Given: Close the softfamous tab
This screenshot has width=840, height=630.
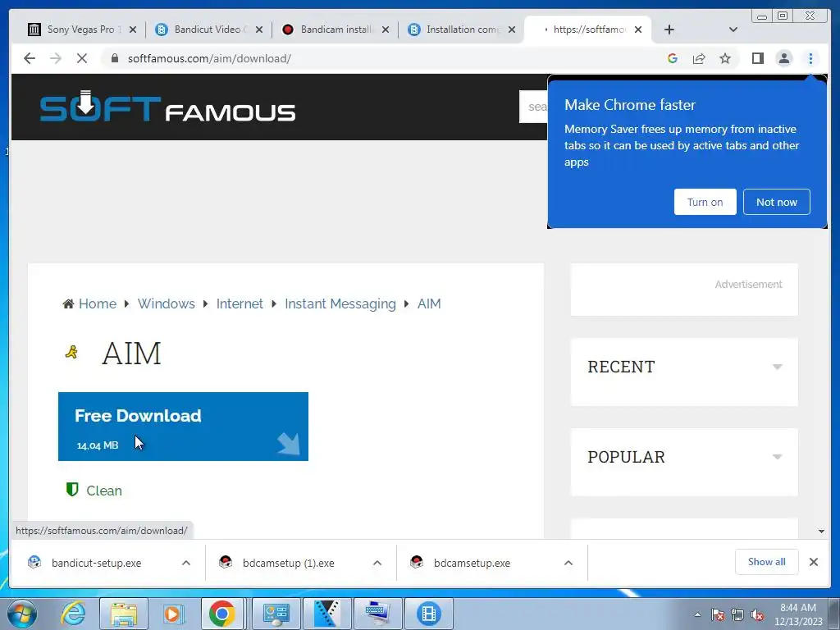Looking at the screenshot, I should click(x=638, y=30).
